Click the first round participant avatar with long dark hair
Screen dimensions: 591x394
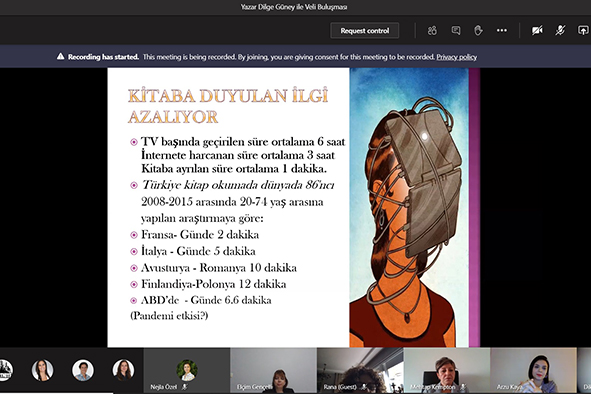pos(42,370)
